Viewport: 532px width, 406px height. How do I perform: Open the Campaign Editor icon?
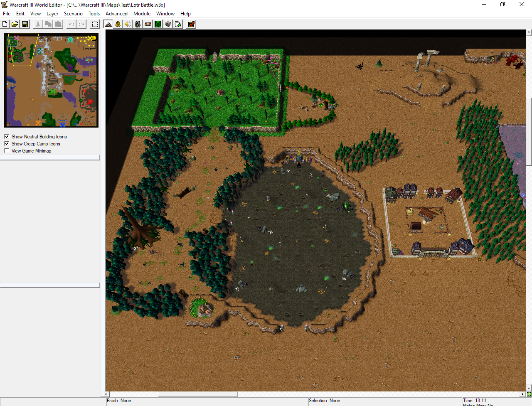(148, 24)
